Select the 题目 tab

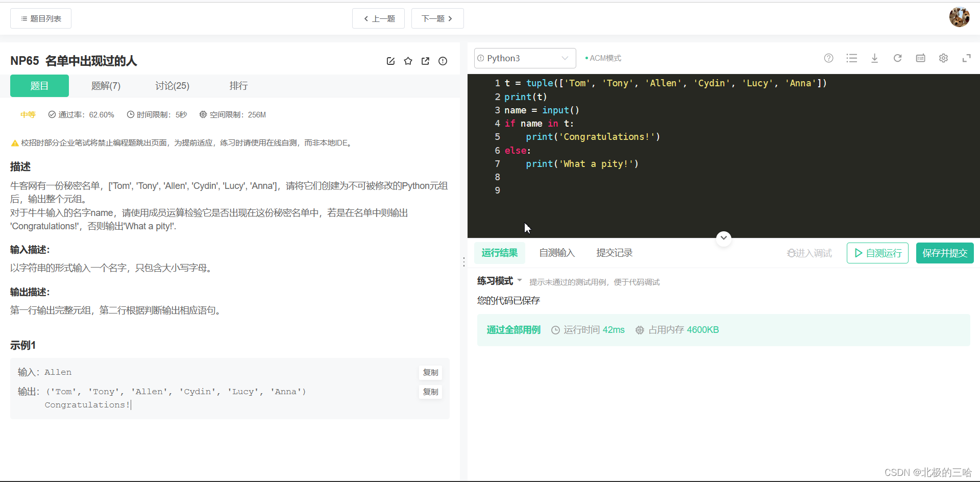[x=39, y=86]
